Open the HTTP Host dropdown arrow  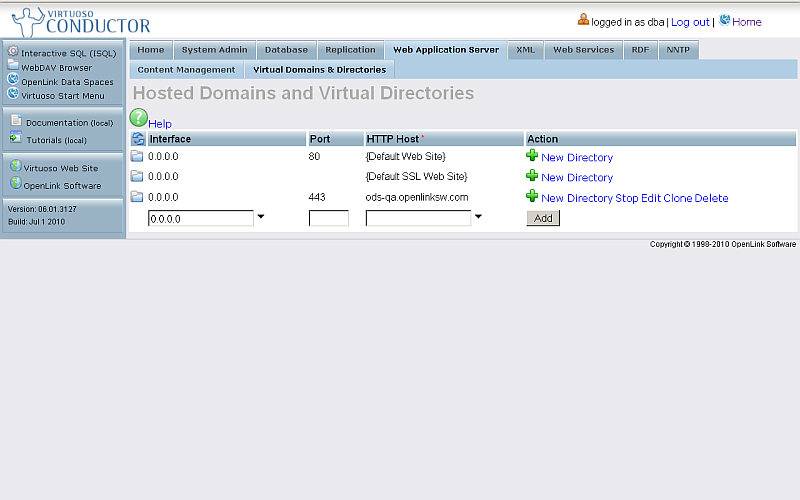pyautogui.click(x=479, y=217)
